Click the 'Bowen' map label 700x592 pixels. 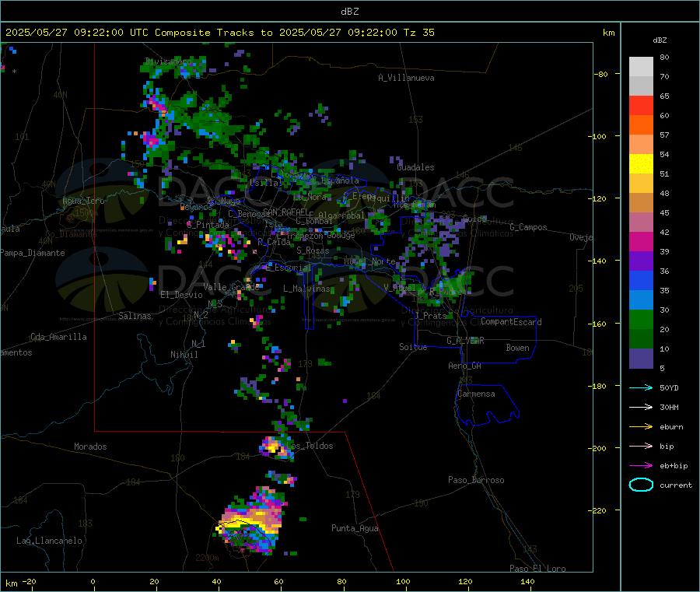518,348
